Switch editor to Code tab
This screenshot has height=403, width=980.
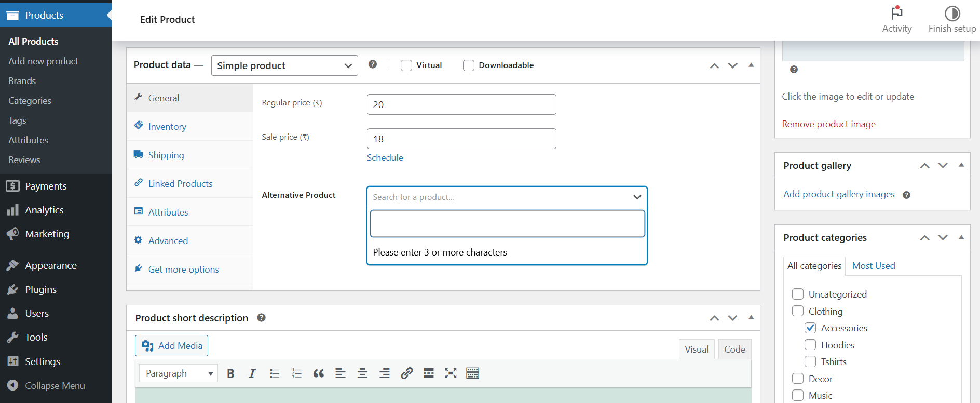[734, 350]
